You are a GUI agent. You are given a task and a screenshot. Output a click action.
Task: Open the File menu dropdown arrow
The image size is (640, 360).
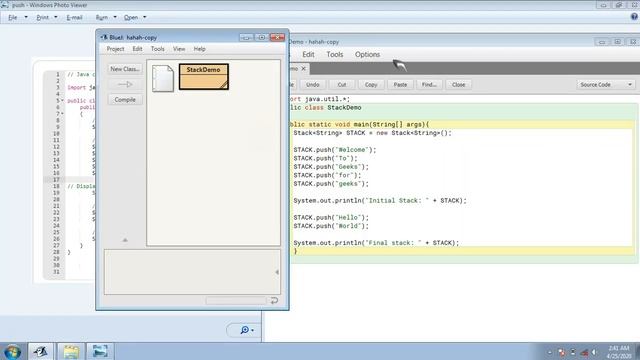[x=26, y=17]
